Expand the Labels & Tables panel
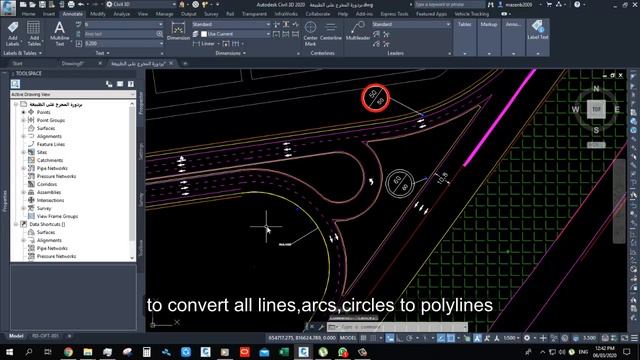The image size is (640, 360). (22, 53)
